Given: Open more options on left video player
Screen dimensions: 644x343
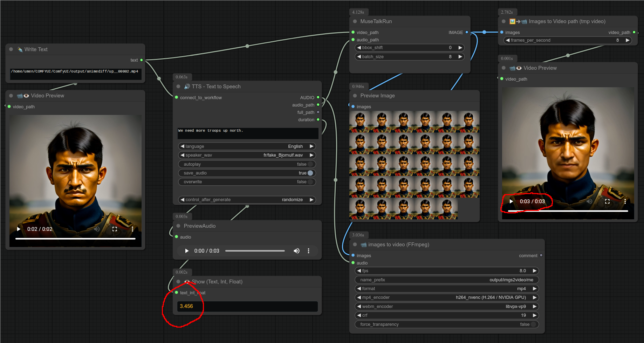Looking at the screenshot, I should tap(132, 229).
